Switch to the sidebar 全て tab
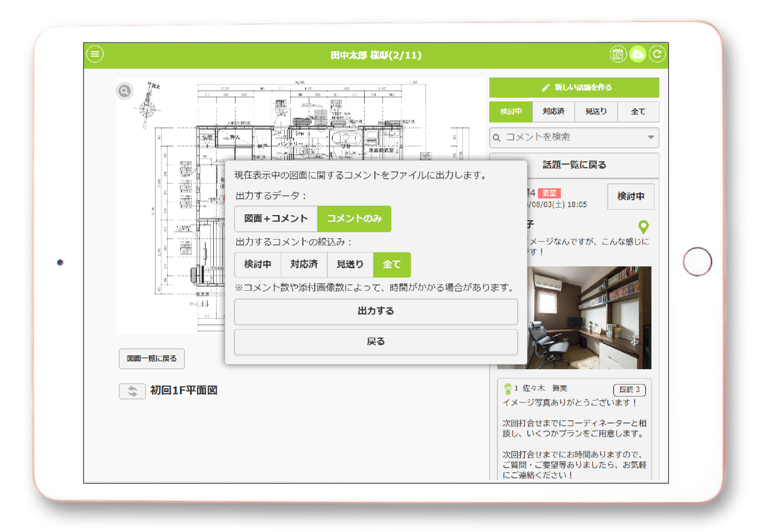Viewport: 758px width, 532px height. tap(638, 112)
